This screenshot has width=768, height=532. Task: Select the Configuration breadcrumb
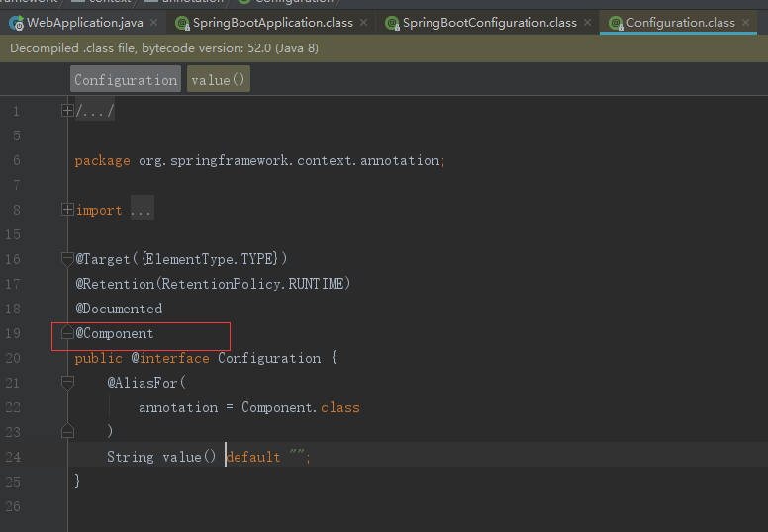click(126, 79)
